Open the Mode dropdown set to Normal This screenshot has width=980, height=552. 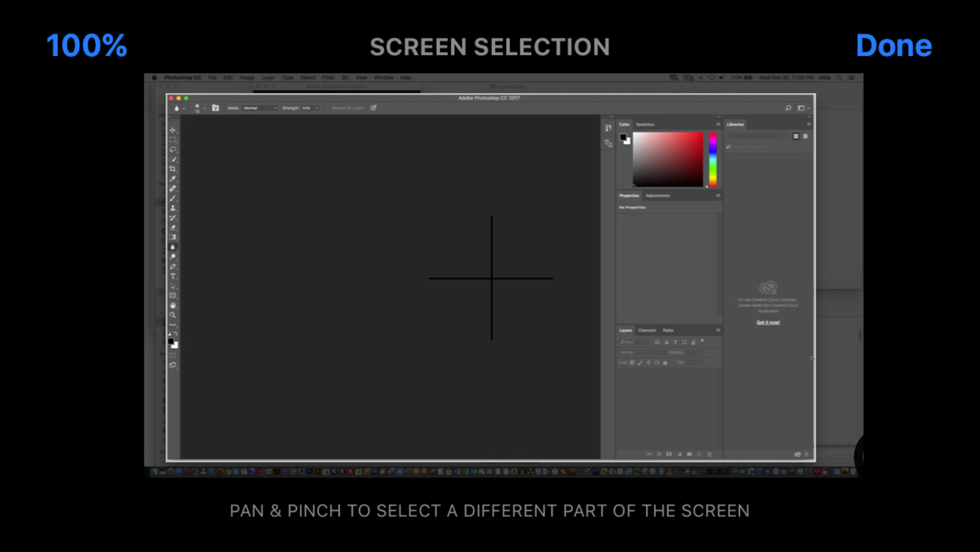(259, 108)
